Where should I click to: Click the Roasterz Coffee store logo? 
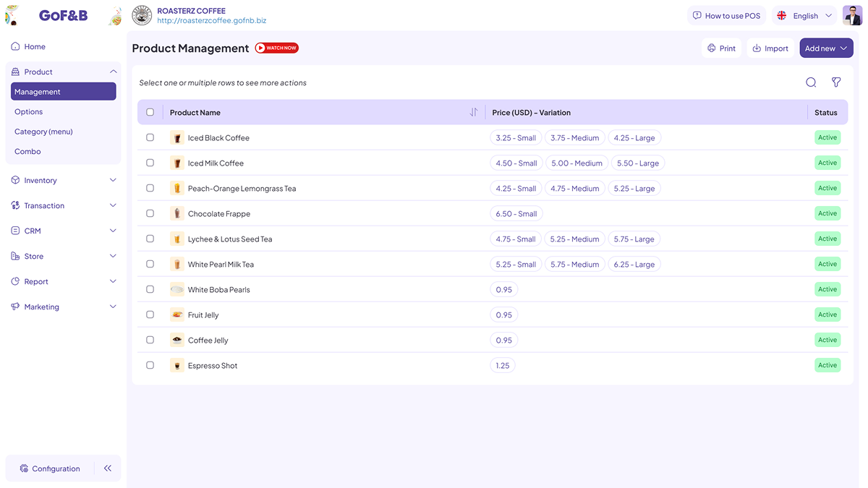142,15
